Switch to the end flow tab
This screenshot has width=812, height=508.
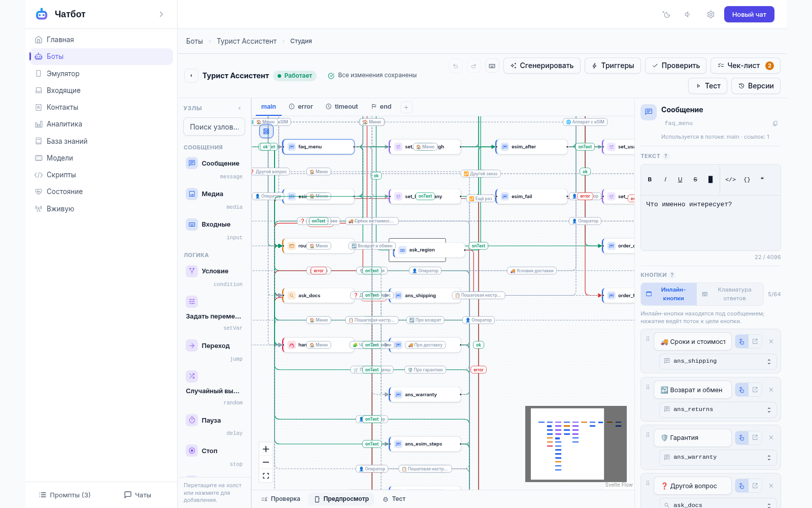click(x=381, y=107)
